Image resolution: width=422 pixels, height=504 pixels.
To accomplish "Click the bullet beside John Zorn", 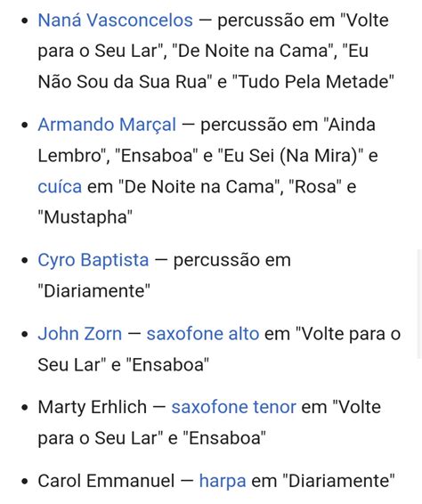I will tap(25, 334).
